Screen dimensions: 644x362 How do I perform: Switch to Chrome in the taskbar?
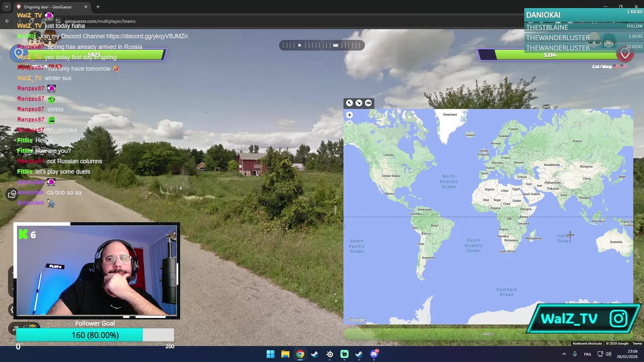300,354
